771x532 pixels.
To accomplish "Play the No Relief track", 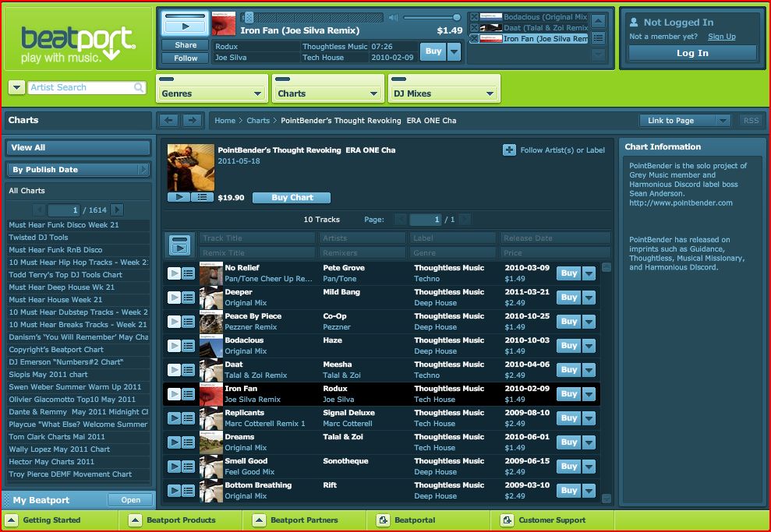I will (174, 273).
